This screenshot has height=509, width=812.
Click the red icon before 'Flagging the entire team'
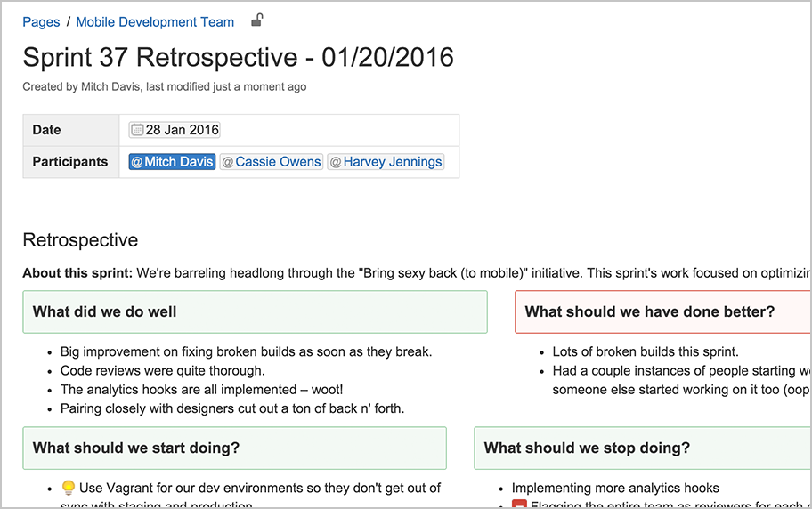519,505
